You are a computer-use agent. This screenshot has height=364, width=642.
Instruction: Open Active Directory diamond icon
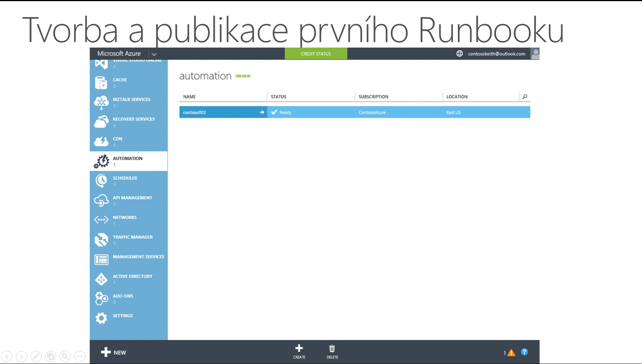pos(101,279)
